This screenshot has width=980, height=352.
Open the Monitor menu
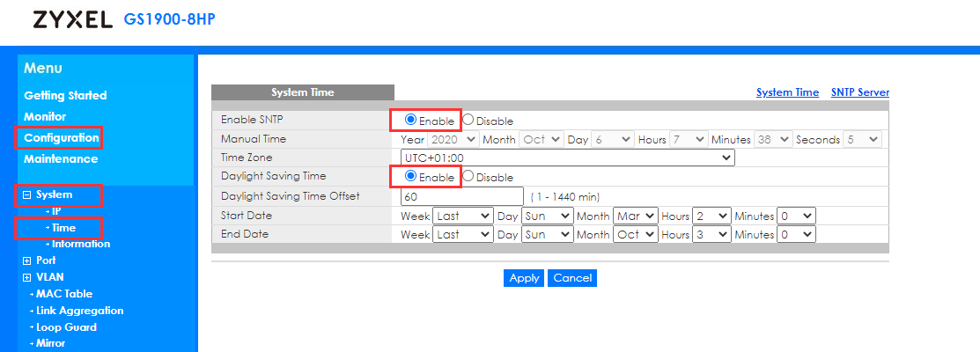(45, 117)
